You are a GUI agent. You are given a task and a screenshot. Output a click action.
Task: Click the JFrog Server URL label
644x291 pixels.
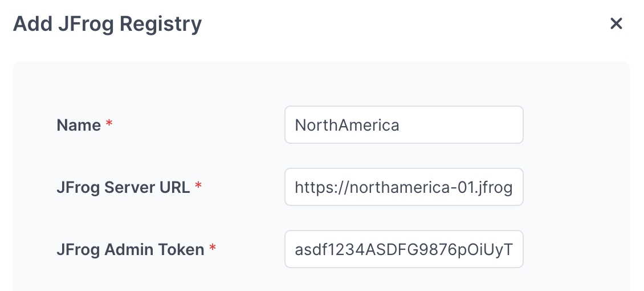click(x=123, y=188)
